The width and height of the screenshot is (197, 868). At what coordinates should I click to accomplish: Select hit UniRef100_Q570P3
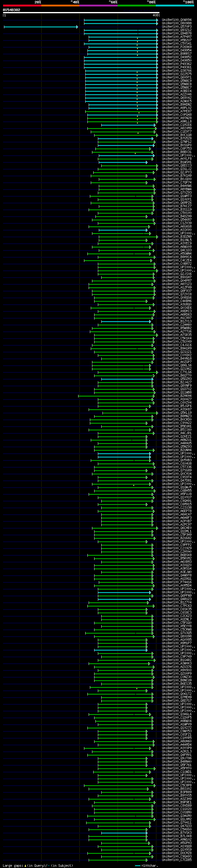[177, 26]
